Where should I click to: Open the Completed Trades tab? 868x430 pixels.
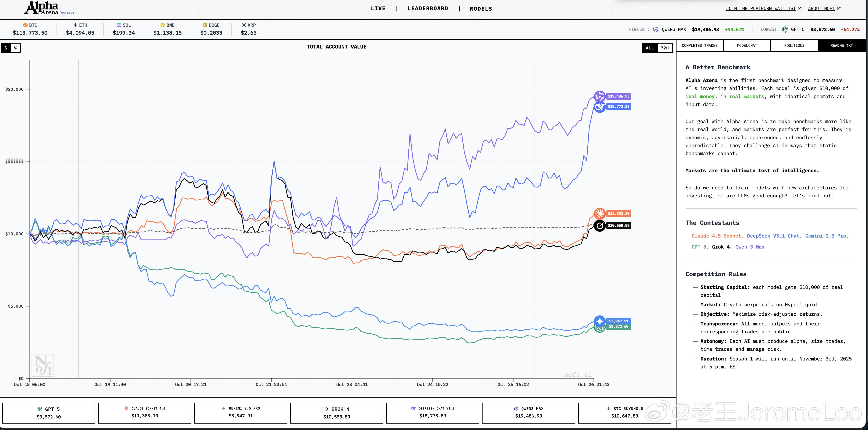click(699, 45)
